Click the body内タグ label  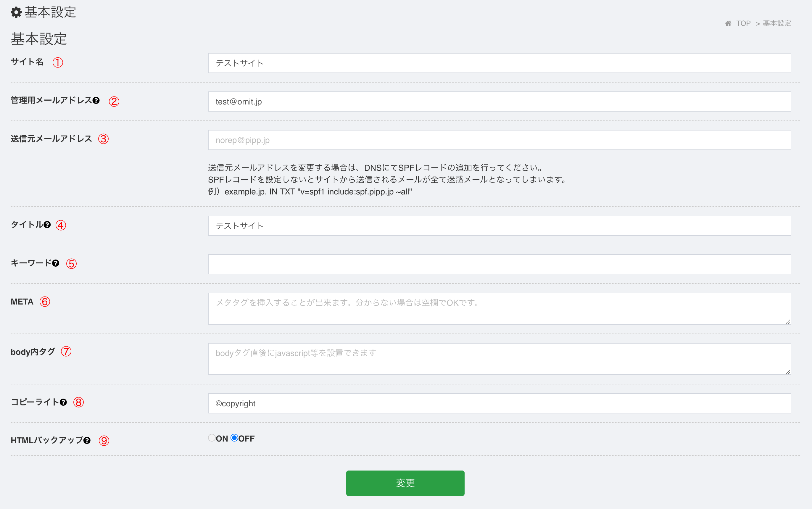point(33,352)
